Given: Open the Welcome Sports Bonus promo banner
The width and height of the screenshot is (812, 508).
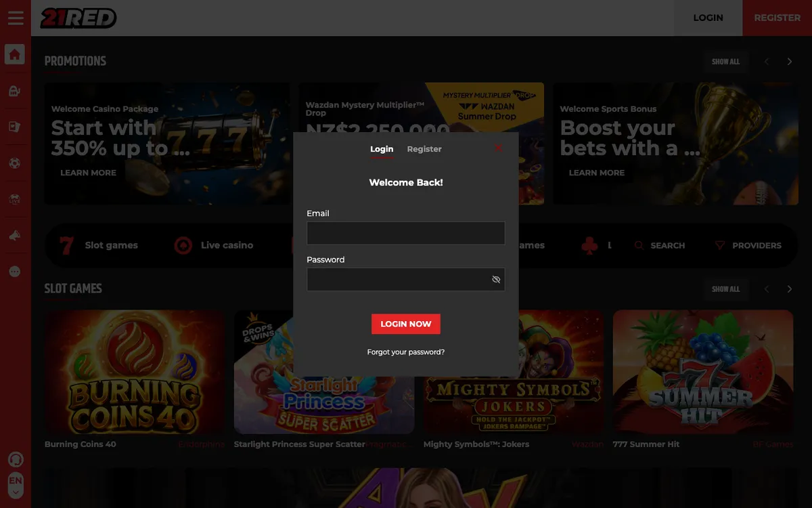Looking at the screenshot, I should [x=675, y=144].
